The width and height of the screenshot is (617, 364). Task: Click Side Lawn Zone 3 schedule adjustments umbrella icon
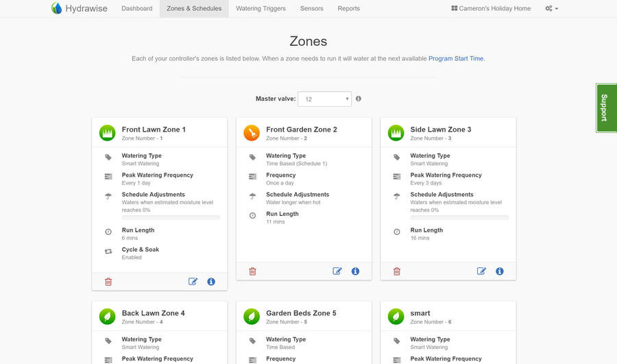tap(397, 196)
